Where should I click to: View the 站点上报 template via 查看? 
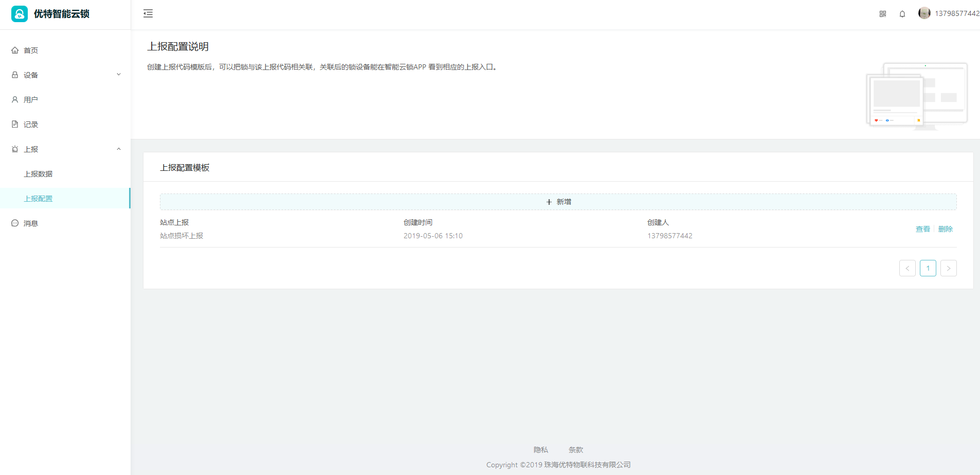point(922,229)
